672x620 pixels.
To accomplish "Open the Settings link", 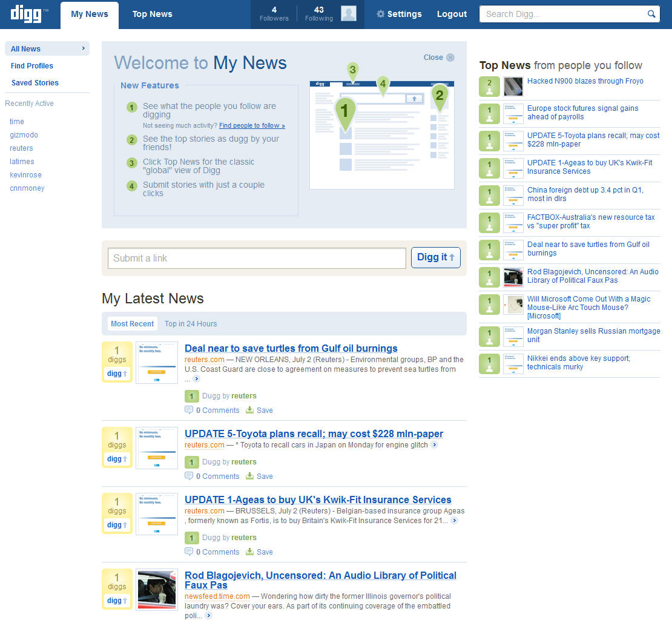I will [404, 14].
